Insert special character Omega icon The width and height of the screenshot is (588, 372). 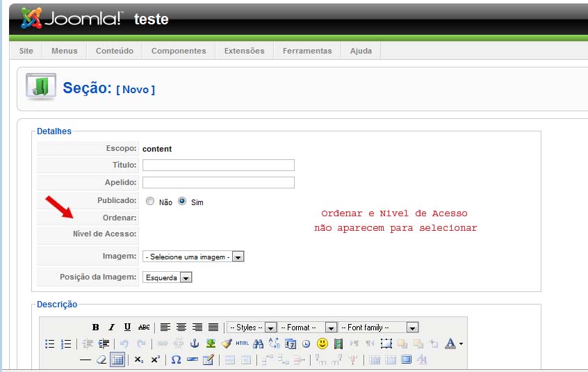tap(176, 360)
